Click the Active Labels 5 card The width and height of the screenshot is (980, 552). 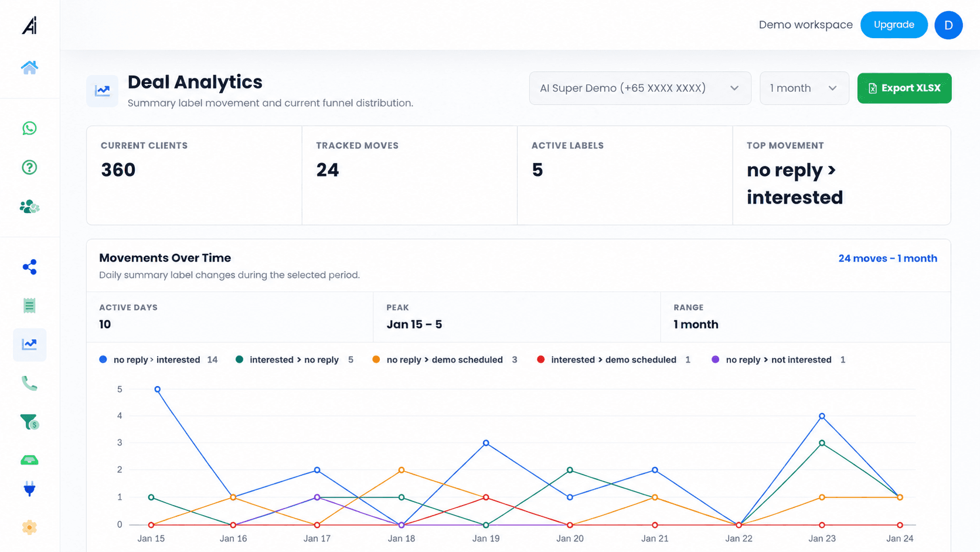(x=625, y=175)
